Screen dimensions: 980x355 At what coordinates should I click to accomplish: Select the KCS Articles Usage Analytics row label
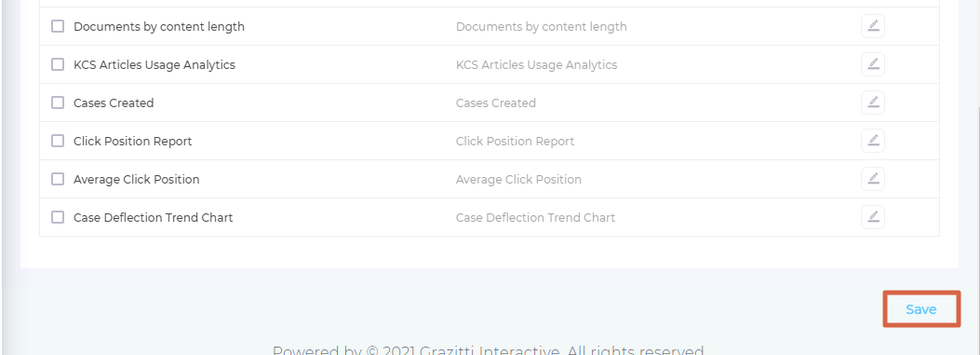pyautogui.click(x=154, y=64)
